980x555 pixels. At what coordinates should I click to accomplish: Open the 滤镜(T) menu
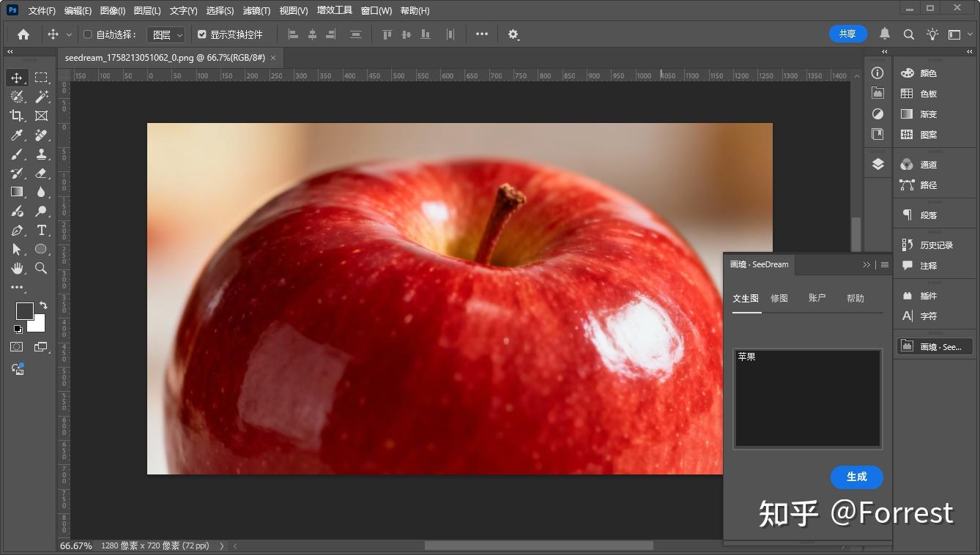click(x=256, y=10)
